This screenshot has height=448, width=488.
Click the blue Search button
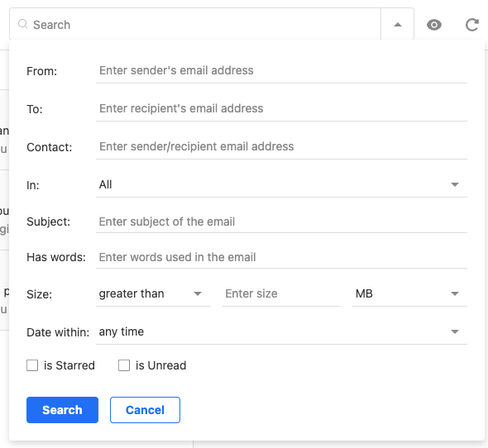tap(62, 410)
